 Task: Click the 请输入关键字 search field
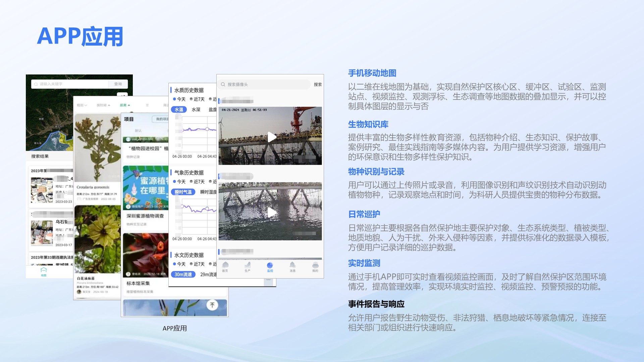(70, 84)
